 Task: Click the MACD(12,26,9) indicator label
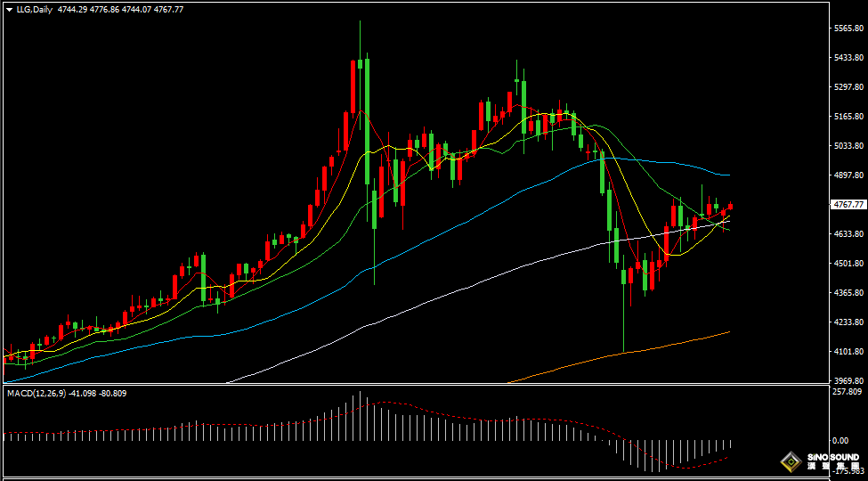point(36,393)
